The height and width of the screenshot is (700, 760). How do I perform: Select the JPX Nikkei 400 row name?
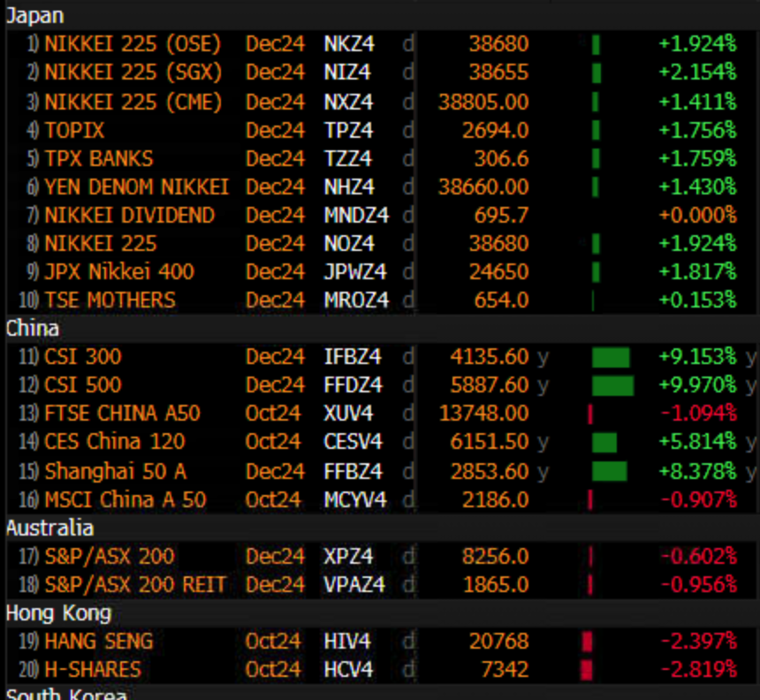pos(119,271)
